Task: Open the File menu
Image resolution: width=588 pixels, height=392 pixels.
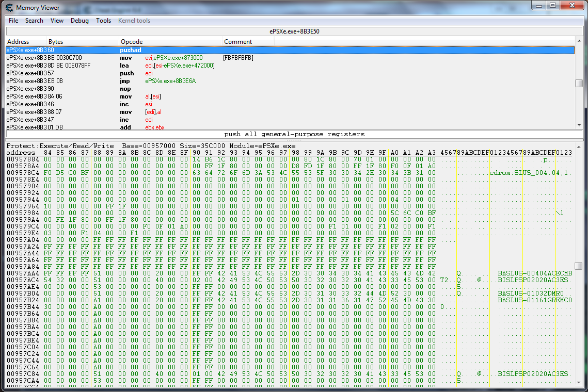Action: 13,21
